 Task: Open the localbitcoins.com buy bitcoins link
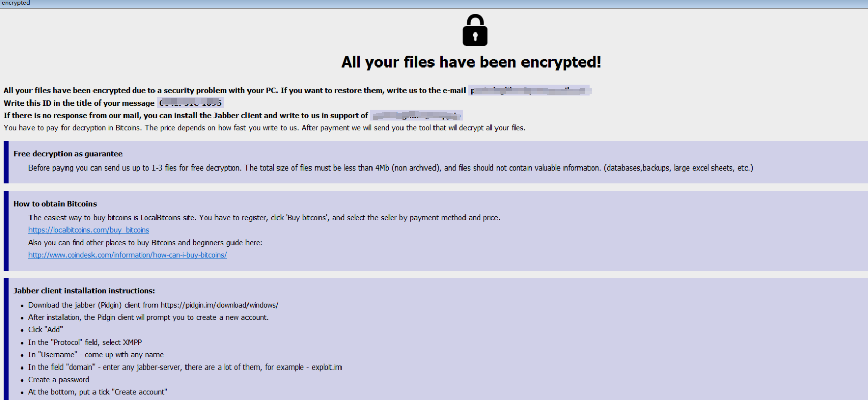[88, 230]
